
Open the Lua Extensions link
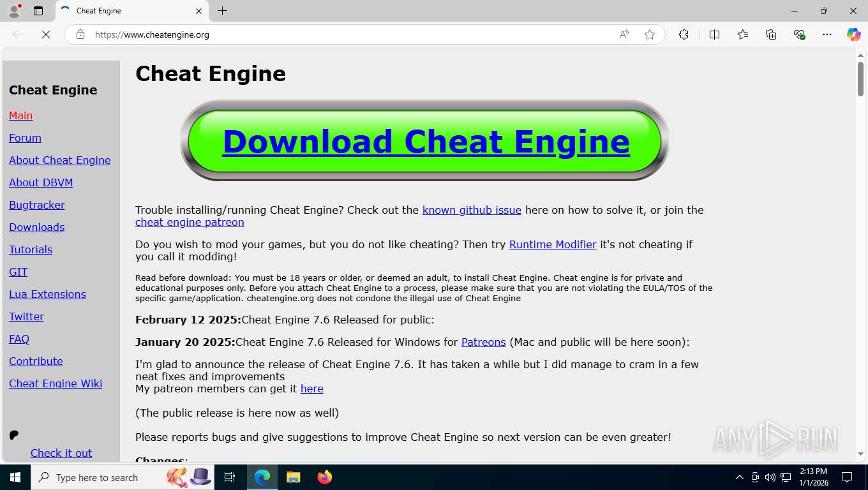[47, 294]
